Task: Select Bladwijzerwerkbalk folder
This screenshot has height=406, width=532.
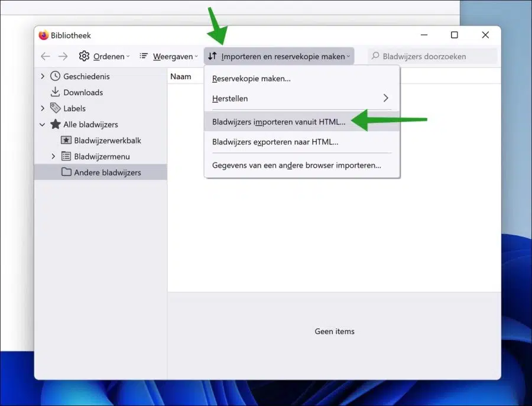Action: coord(108,141)
